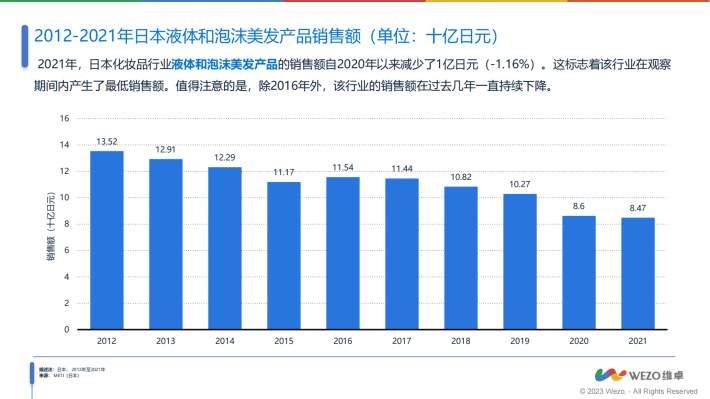This screenshot has width=710, height=399.
Task: Click the WEZO logo icon
Action: pyautogui.click(x=610, y=375)
